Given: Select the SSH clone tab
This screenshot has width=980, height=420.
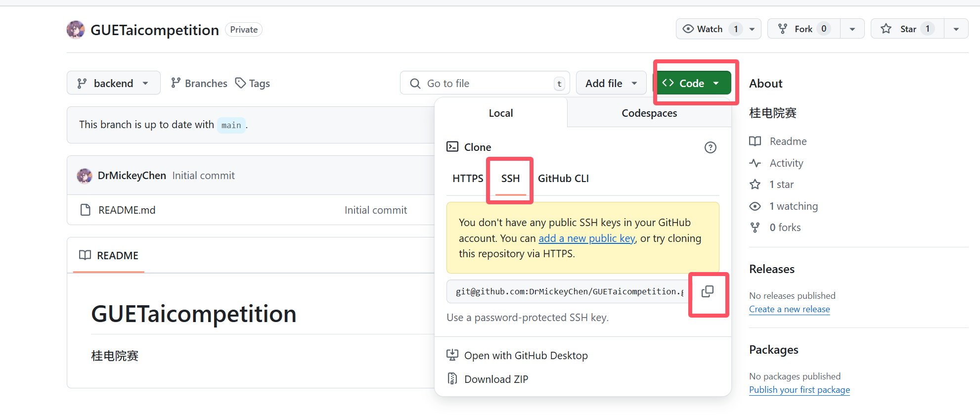Looking at the screenshot, I should 510,179.
